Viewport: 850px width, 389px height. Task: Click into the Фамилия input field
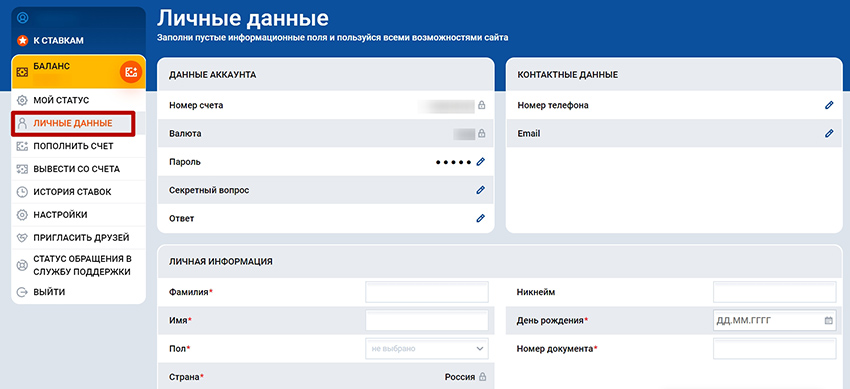(x=427, y=292)
